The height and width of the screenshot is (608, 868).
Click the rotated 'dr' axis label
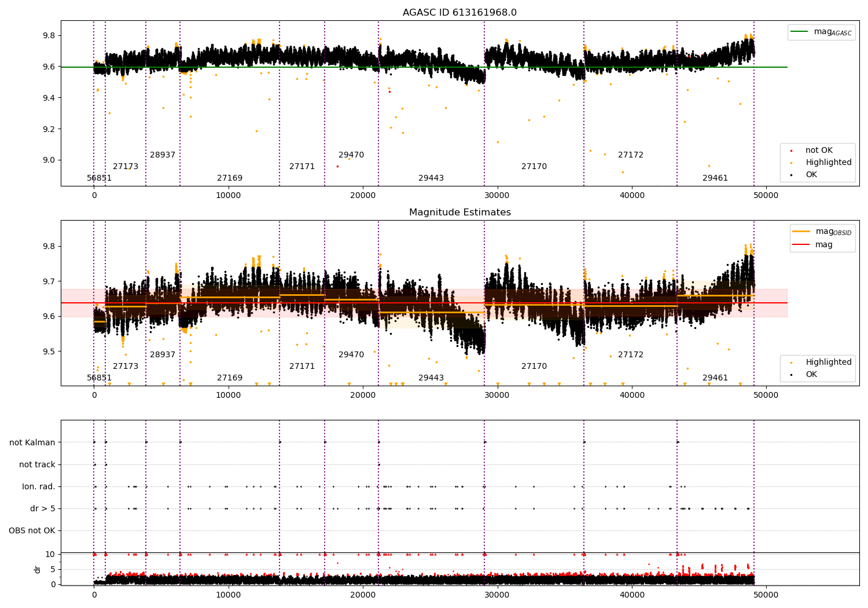coord(38,569)
